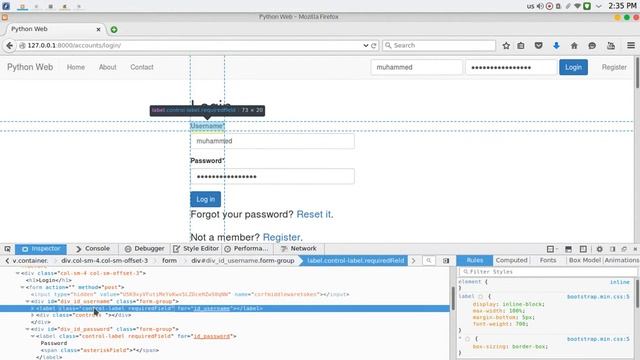The height and width of the screenshot is (360, 640).
Task: Open the Hello chat bubble icon
Action: [592, 45]
